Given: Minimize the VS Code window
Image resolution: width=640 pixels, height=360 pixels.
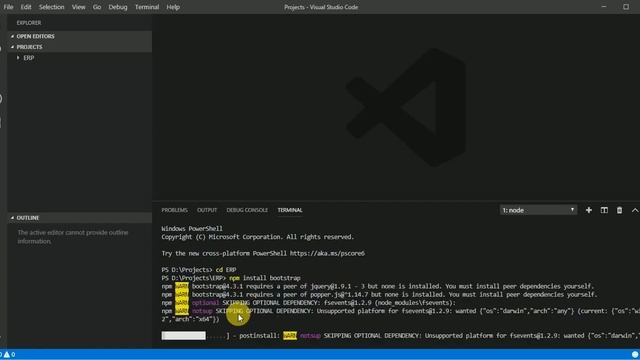Looking at the screenshot, I should click(x=604, y=7).
